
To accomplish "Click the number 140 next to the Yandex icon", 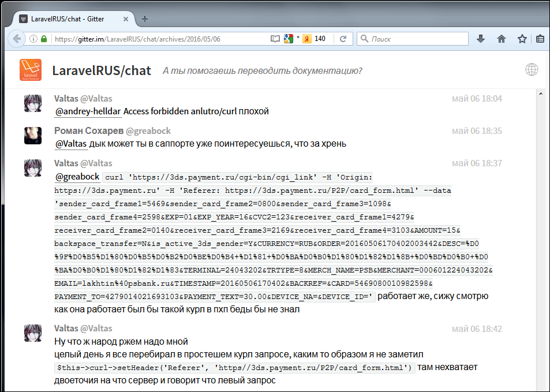I will click(x=320, y=39).
